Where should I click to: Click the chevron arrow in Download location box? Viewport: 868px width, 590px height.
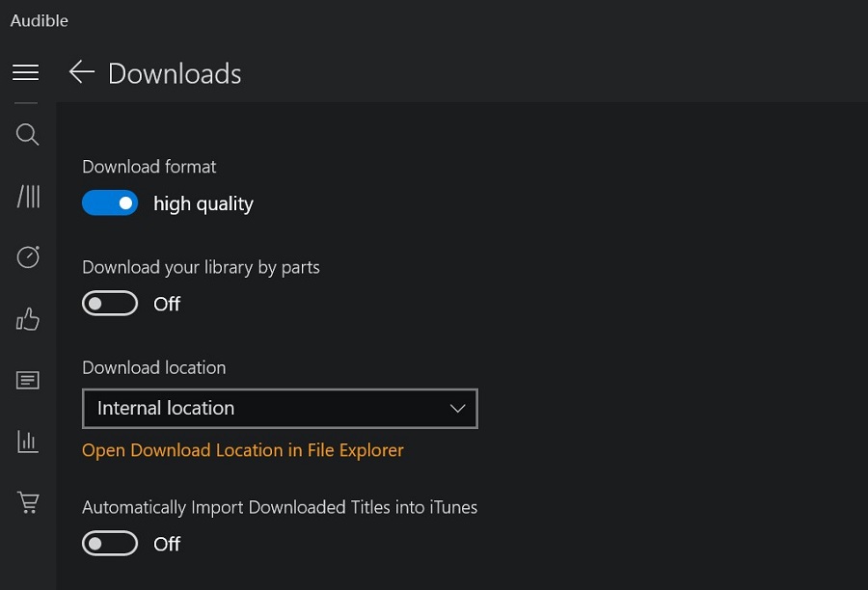pos(458,409)
